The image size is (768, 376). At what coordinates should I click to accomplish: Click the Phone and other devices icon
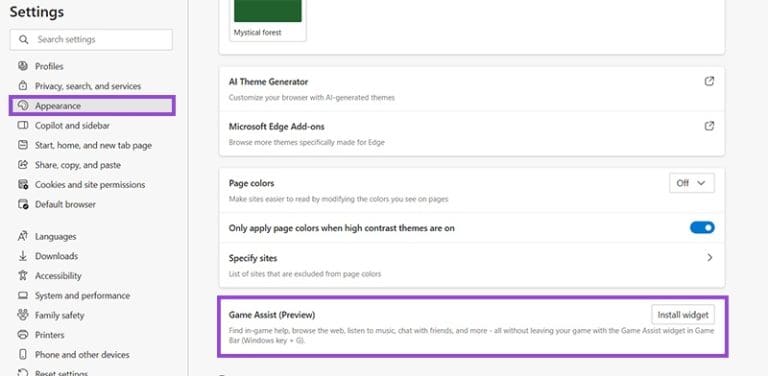(x=23, y=354)
